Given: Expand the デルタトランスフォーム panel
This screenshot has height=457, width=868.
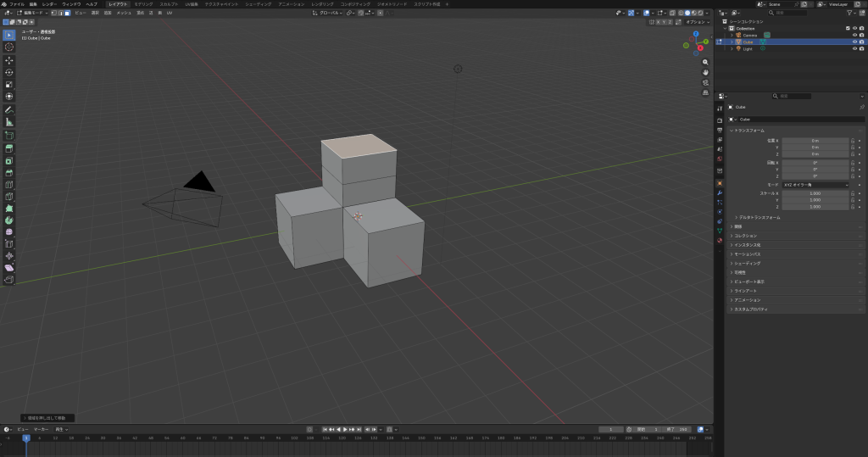Looking at the screenshot, I should click(x=760, y=218).
